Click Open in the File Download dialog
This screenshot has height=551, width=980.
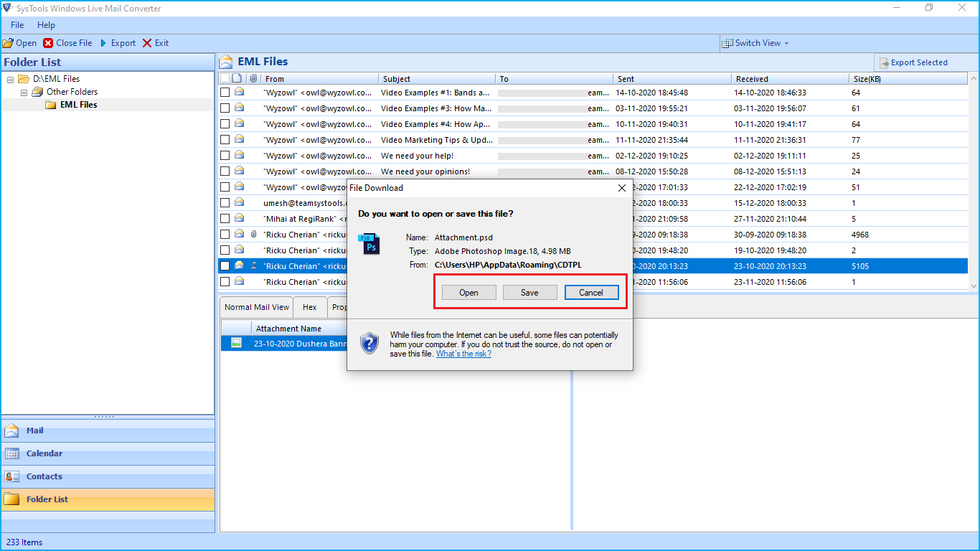tap(468, 292)
